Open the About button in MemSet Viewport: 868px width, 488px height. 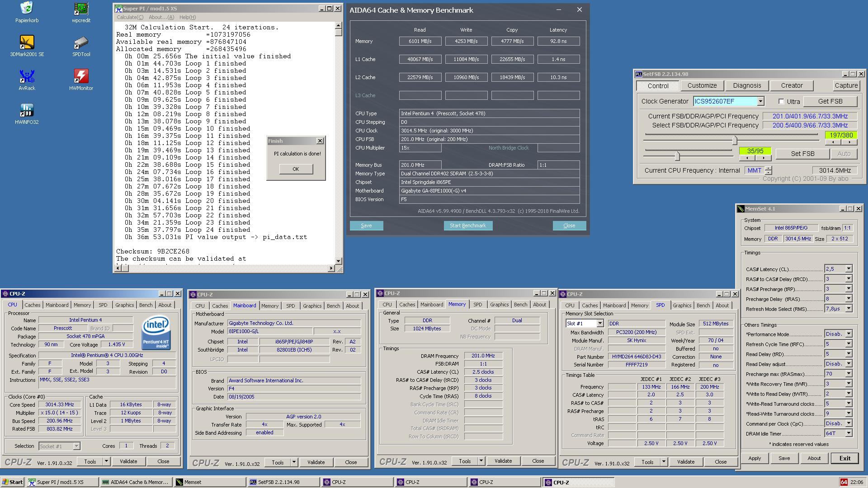[x=814, y=458]
